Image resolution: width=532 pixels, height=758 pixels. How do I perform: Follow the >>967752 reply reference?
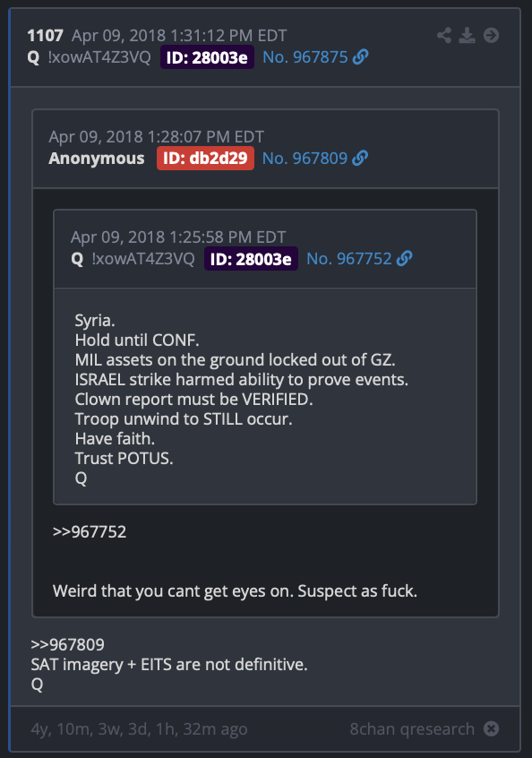pos(90,531)
